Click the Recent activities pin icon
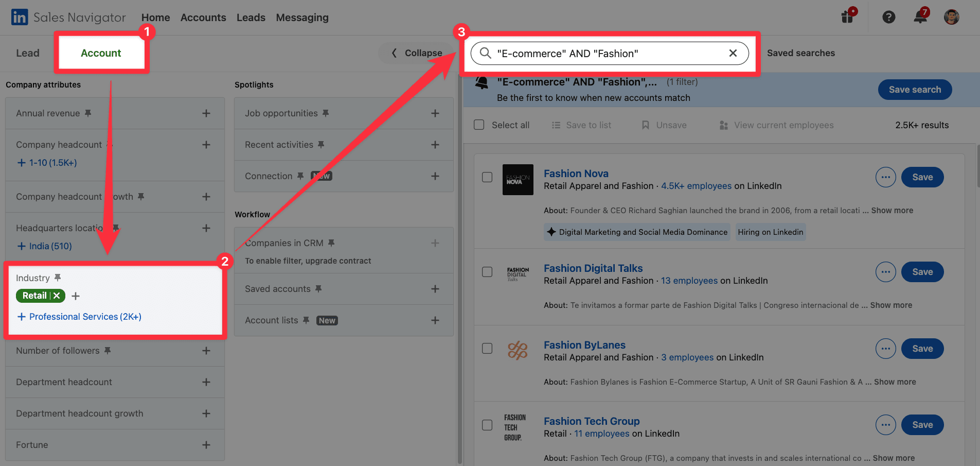The height and width of the screenshot is (466, 980). pyautogui.click(x=321, y=144)
